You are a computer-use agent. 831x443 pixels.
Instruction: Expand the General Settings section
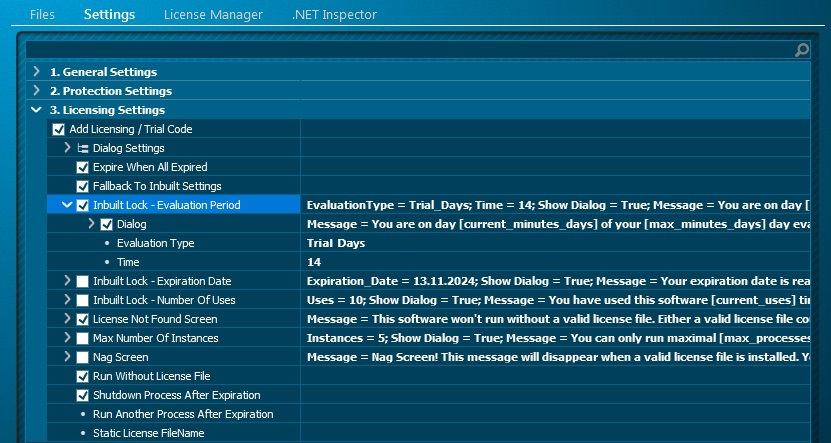point(36,72)
